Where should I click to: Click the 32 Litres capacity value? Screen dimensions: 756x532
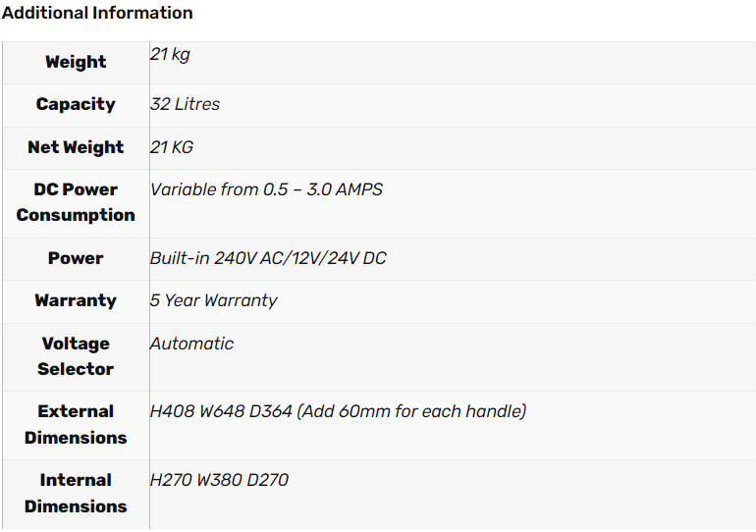click(185, 104)
